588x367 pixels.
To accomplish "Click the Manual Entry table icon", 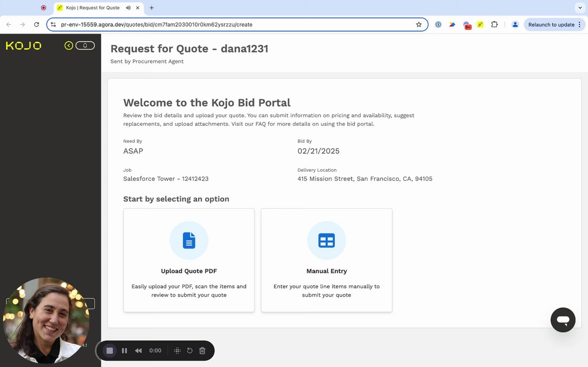I will pyautogui.click(x=327, y=240).
